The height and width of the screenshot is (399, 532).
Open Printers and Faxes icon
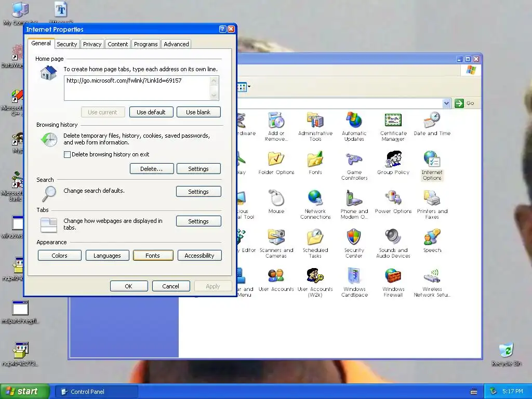click(x=432, y=205)
